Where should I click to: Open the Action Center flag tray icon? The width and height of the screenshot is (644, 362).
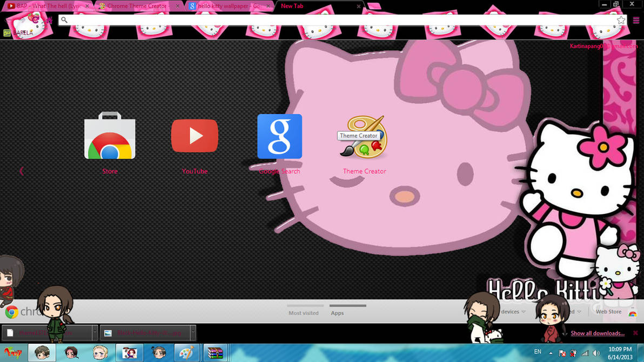(562, 353)
